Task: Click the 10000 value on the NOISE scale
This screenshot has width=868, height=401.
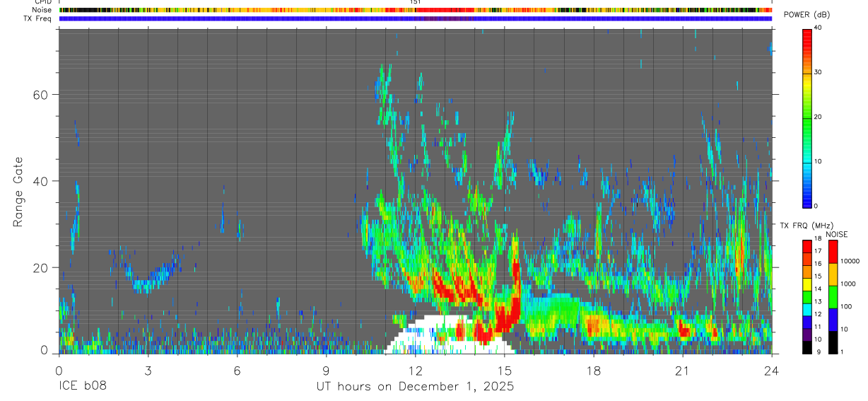Action: pos(851,261)
